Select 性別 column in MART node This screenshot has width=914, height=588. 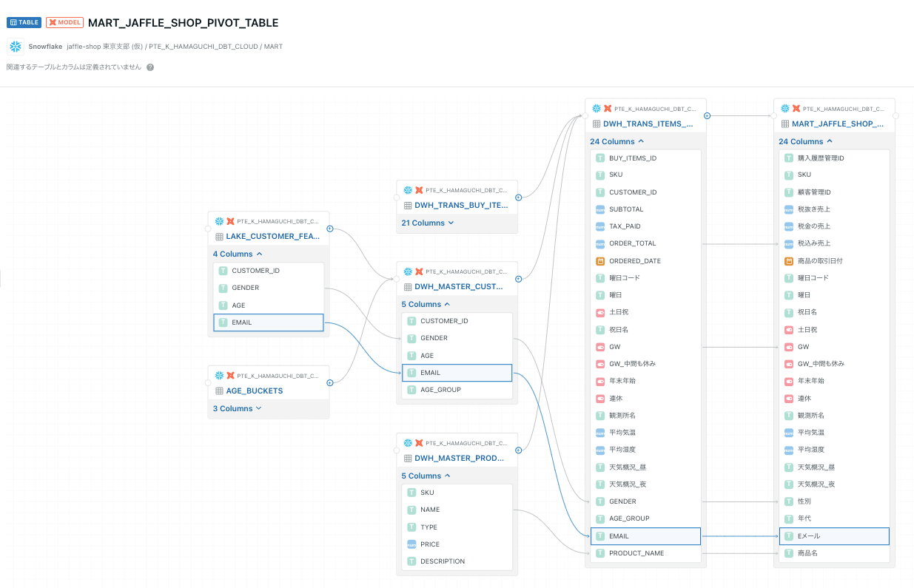(834, 501)
